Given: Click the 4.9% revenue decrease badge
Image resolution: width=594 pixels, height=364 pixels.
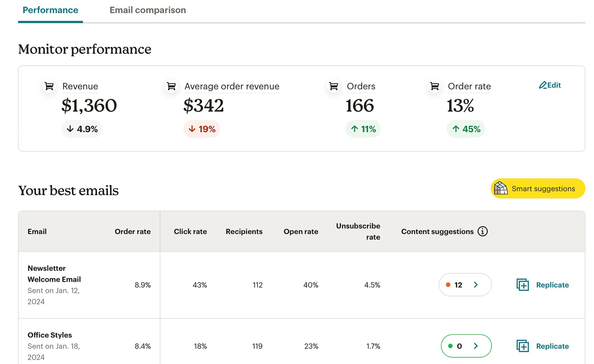Looking at the screenshot, I should [x=82, y=129].
